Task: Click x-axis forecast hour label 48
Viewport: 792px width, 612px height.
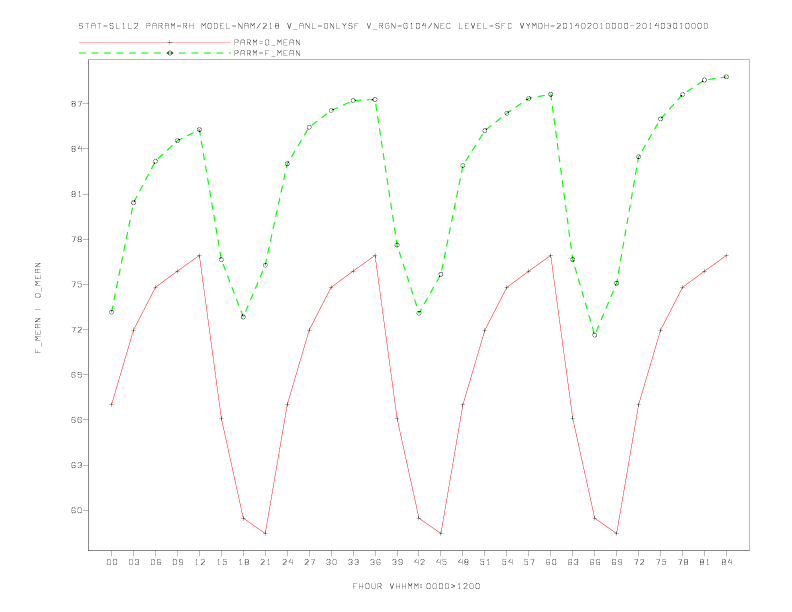Action: (x=463, y=562)
